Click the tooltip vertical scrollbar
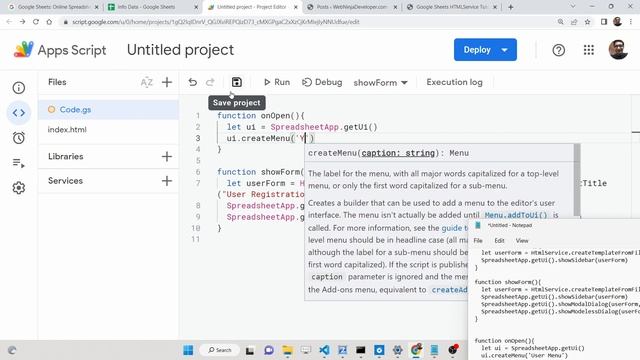Screen dimensions: 640x360 click(x=577, y=180)
